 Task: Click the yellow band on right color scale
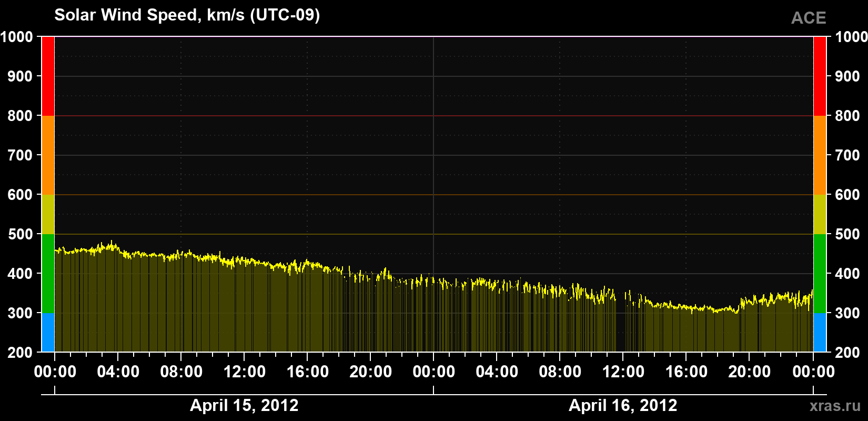point(820,214)
